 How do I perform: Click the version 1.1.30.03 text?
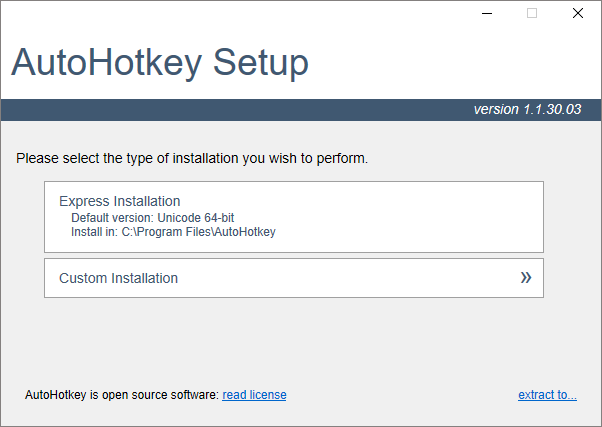click(527, 109)
